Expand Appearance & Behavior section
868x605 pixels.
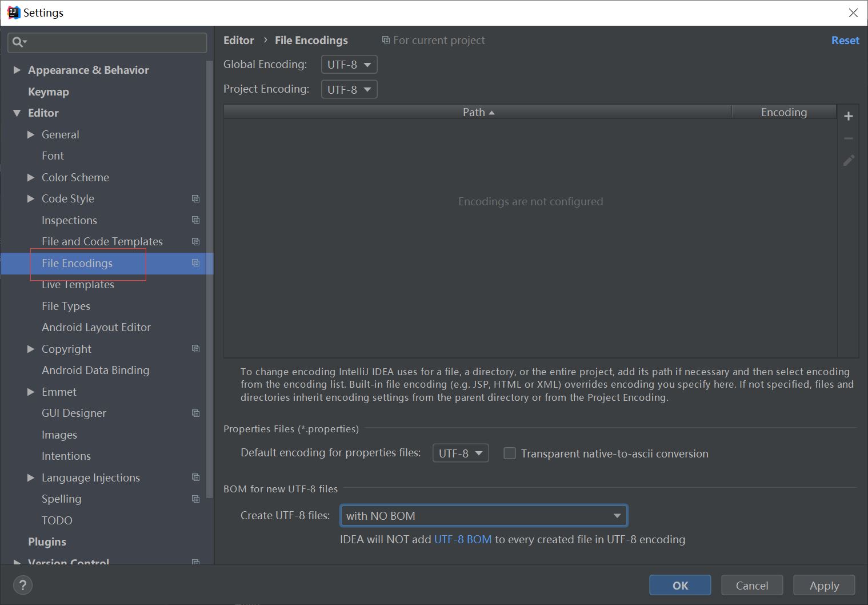[x=17, y=70]
